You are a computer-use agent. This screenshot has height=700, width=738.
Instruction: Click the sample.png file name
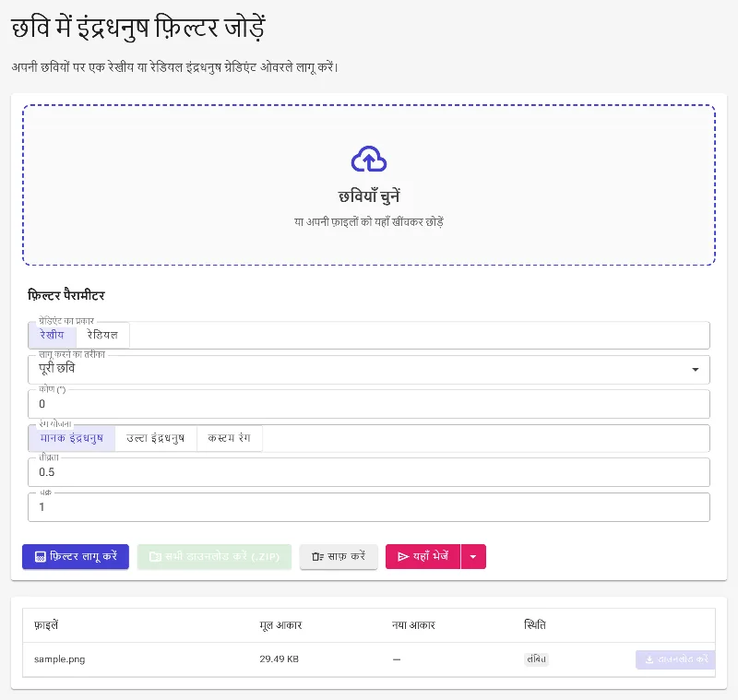tap(60, 659)
